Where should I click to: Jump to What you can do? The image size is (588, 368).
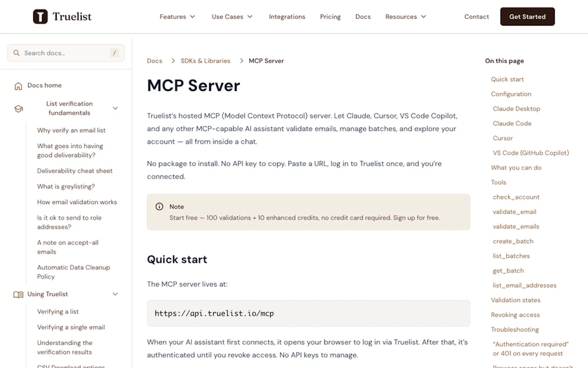pyautogui.click(x=516, y=167)
